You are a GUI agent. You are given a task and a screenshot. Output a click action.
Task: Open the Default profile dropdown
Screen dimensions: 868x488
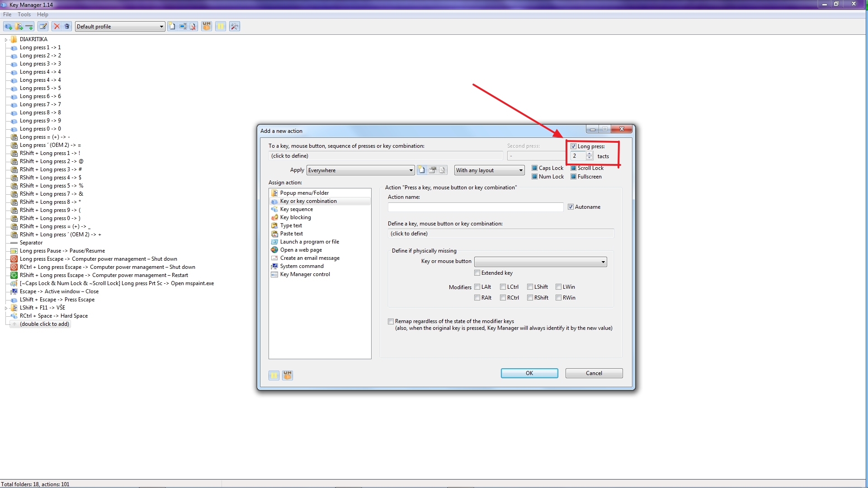coord(120,27)
